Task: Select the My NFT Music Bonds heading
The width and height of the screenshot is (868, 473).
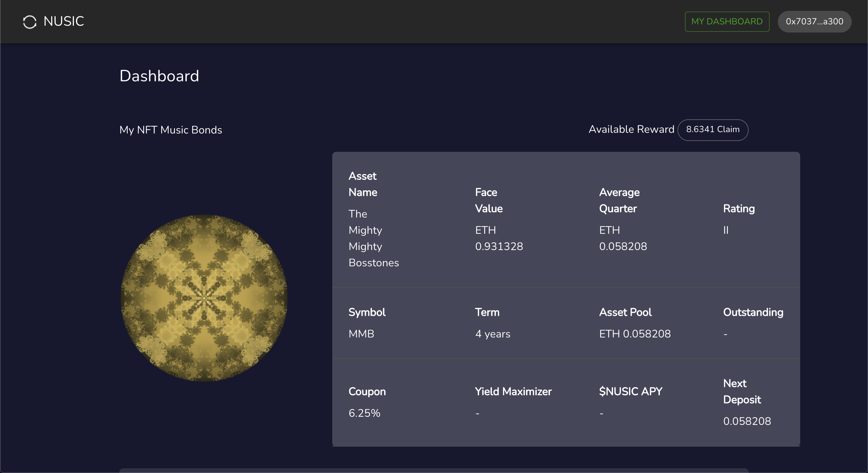Action: click(x=171, y=130)
